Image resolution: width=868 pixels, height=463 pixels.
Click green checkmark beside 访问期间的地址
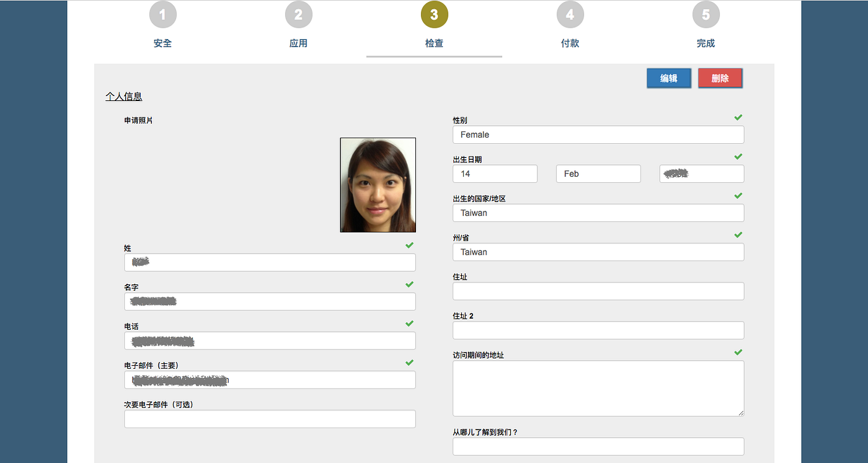point(738,352)
